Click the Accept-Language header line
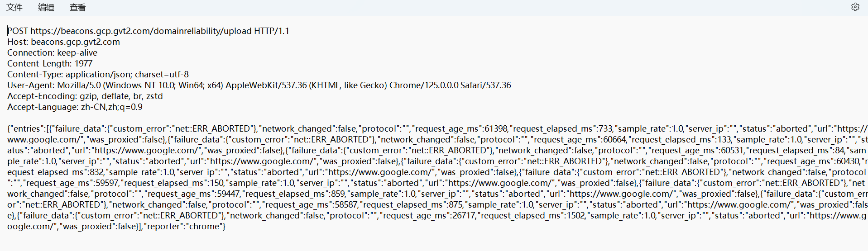 coord(75,107)
